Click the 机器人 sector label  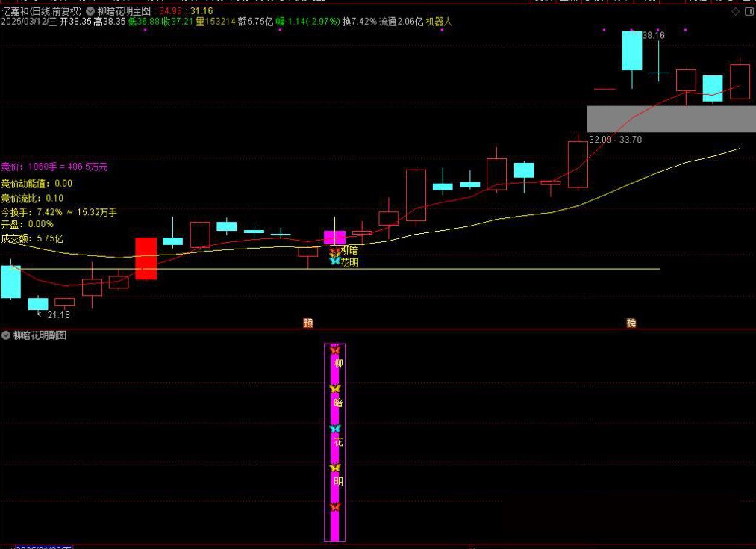coord(439,22)
